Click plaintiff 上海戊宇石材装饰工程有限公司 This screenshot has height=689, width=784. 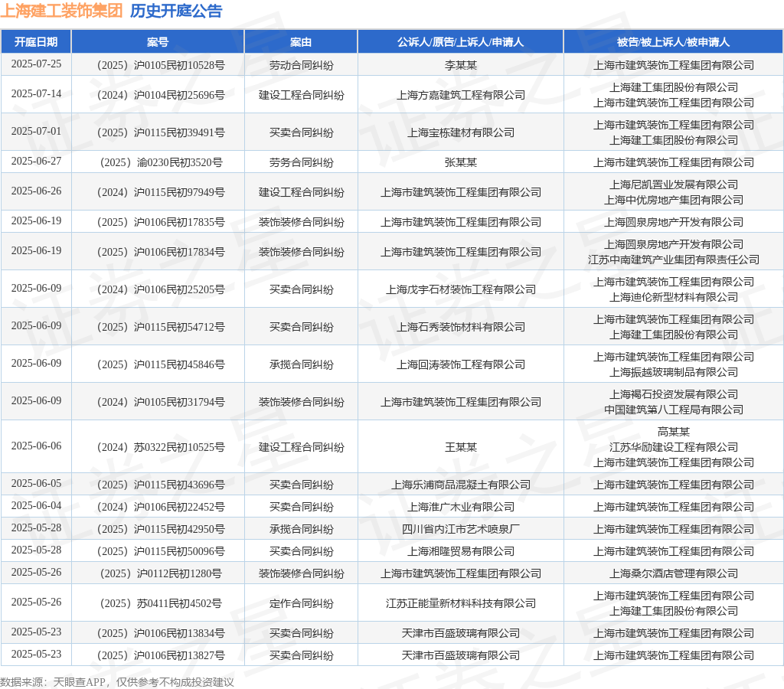pos(460,289)
